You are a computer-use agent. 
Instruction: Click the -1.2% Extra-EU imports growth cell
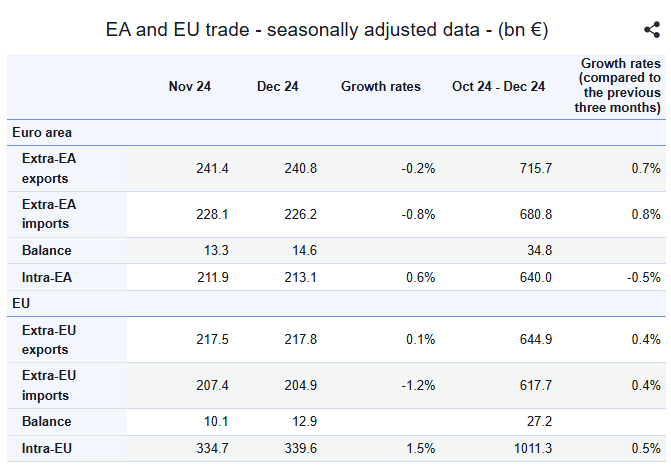pos(418,385)
